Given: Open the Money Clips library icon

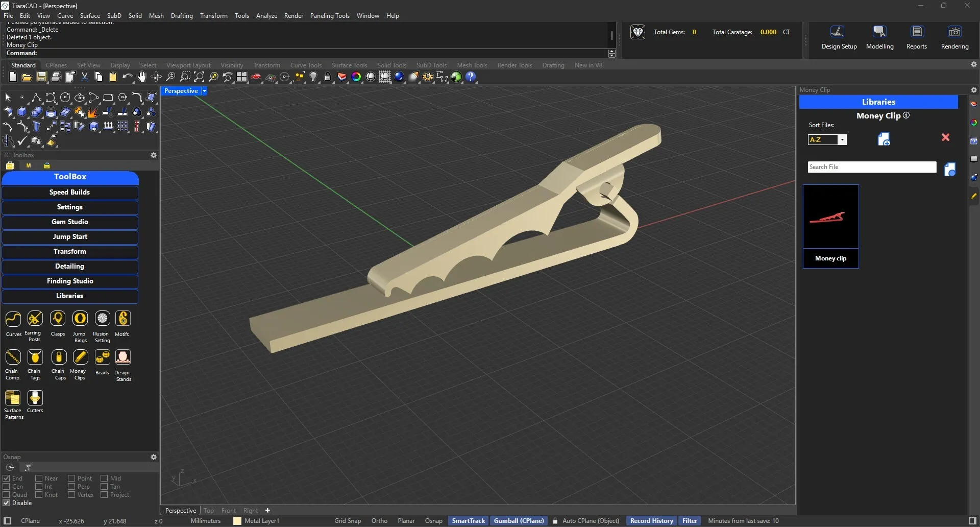Looking at the screenshot, I should coord(80,357).
